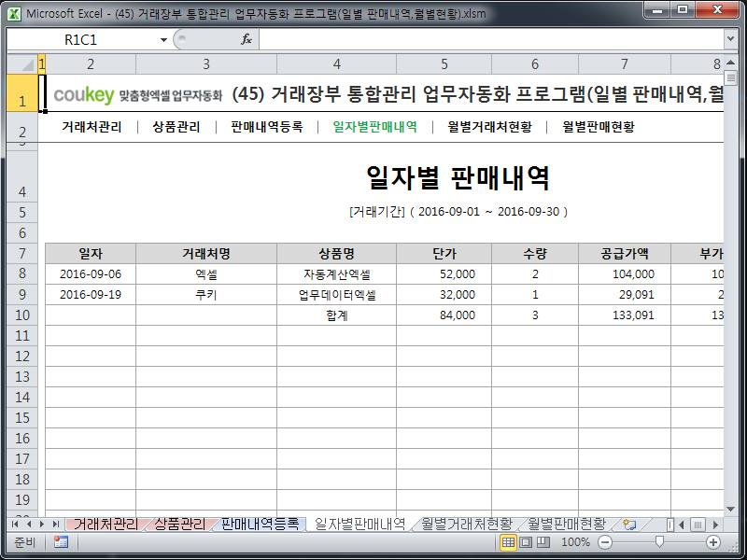Click the zoom slider handle
This screenshot has height=560, width=747.
tap(659, 542)
